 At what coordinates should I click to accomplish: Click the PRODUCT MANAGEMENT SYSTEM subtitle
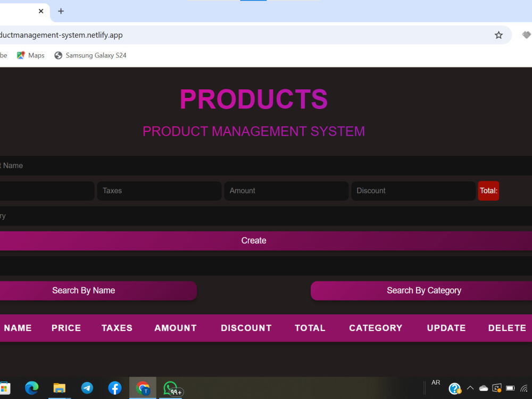click(254, 131)
